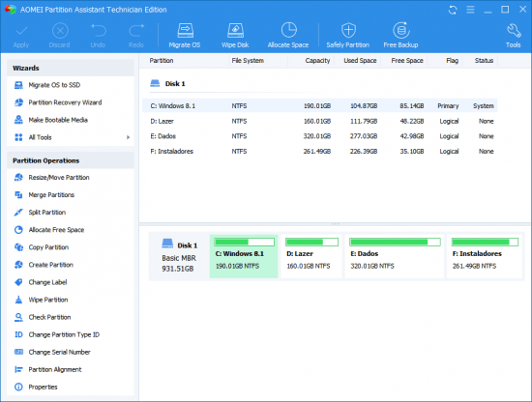The image size is (532, 402).
Task: Click the E: Dados disk map block
Action: [x=395, y=257]
